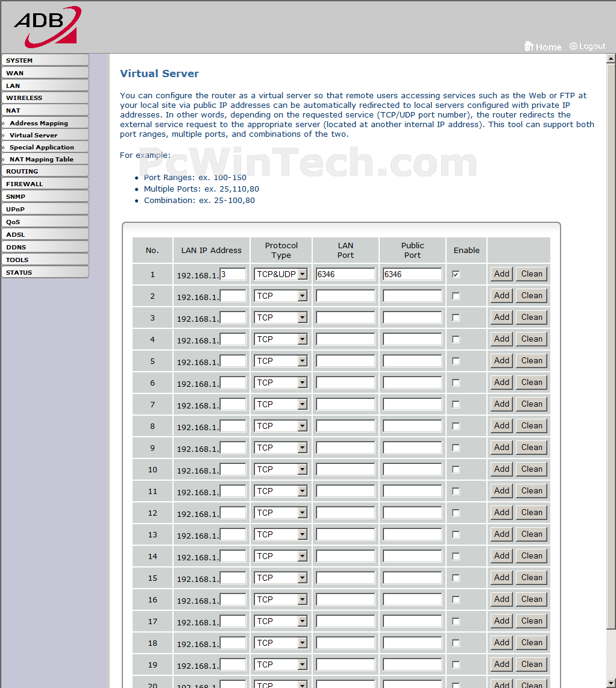
Task: Open Protocol Type dropdown for rule 4
Action: pos(280,339)
